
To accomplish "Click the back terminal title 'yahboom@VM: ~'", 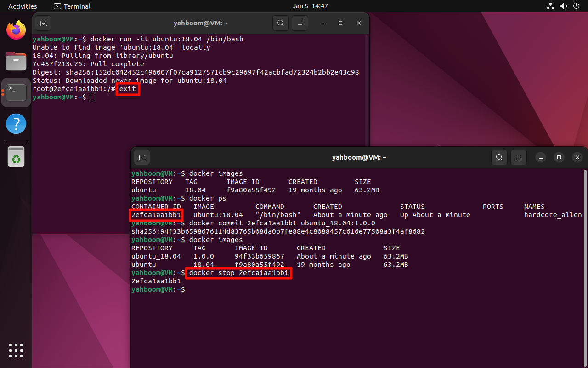I will [x=201, y=23].
